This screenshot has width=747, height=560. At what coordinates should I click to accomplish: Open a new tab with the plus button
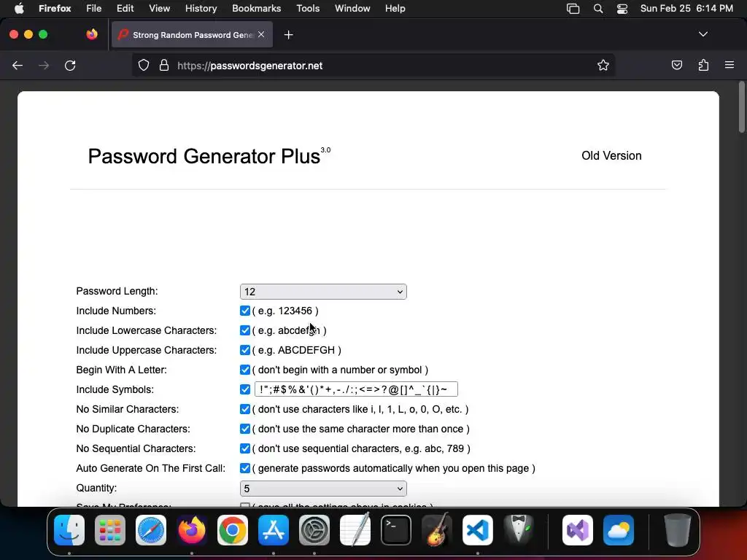click(x=288, y=35)
